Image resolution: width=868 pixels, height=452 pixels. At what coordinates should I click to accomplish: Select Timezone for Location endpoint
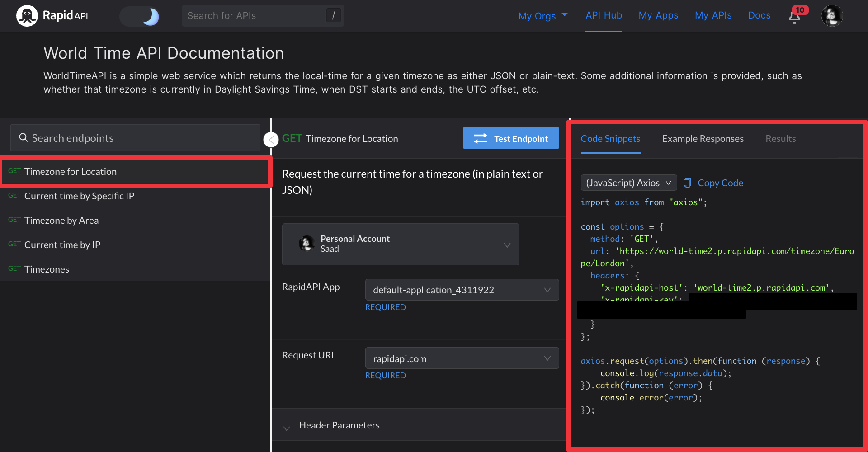pos(136,171)
